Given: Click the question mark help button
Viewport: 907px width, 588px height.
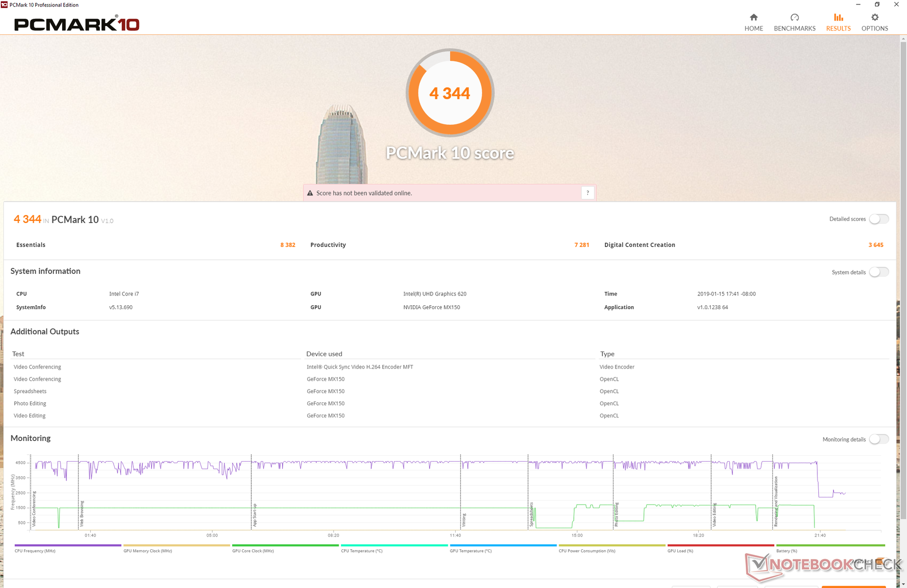Looking at the screenshot, I should coord(588,193).
